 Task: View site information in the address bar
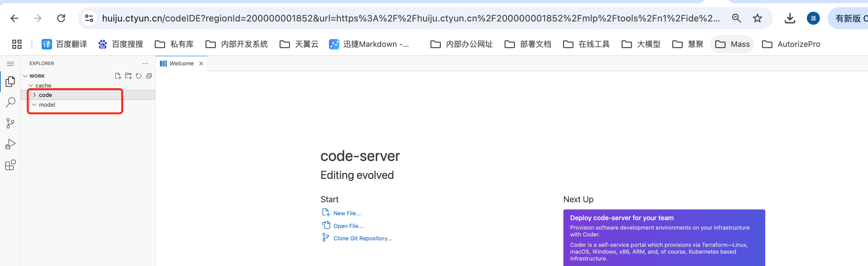coord(89,18)
